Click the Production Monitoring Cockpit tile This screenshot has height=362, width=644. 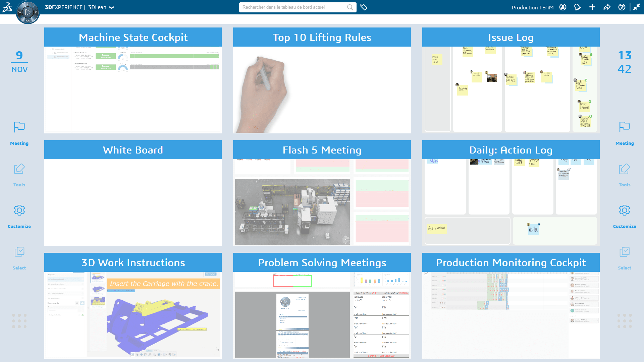[x=511, y=306]
